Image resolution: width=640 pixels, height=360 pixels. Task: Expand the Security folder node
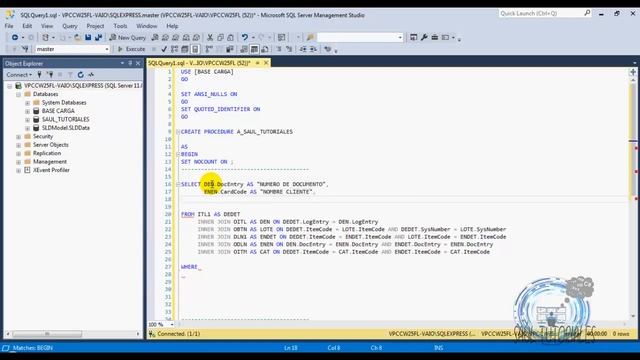point(18,137)
